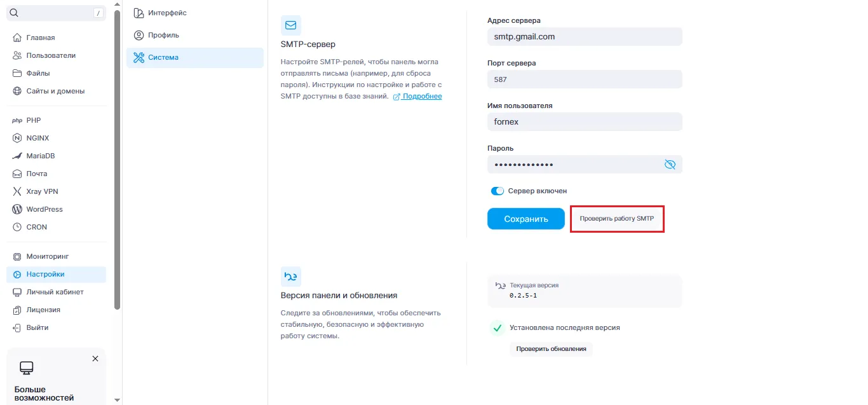Open Мониторинг chip icon
The height and width of the screenshot is (405, 868).
[x=17, y=256]
